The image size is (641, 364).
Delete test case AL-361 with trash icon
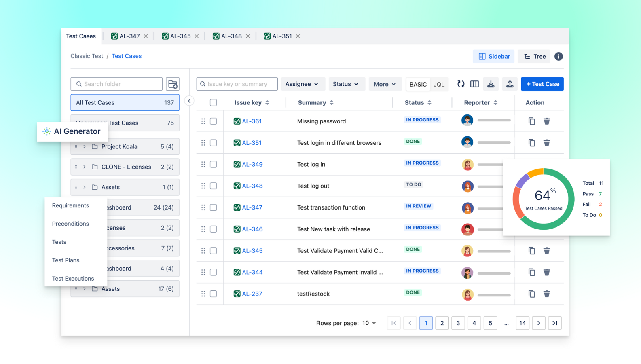(x=546, y=121)
